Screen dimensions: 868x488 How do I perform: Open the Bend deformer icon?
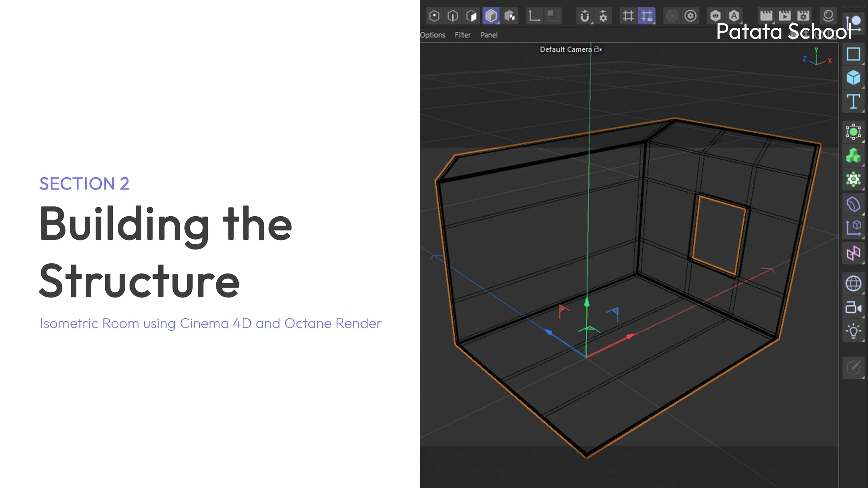pos(853,204)
